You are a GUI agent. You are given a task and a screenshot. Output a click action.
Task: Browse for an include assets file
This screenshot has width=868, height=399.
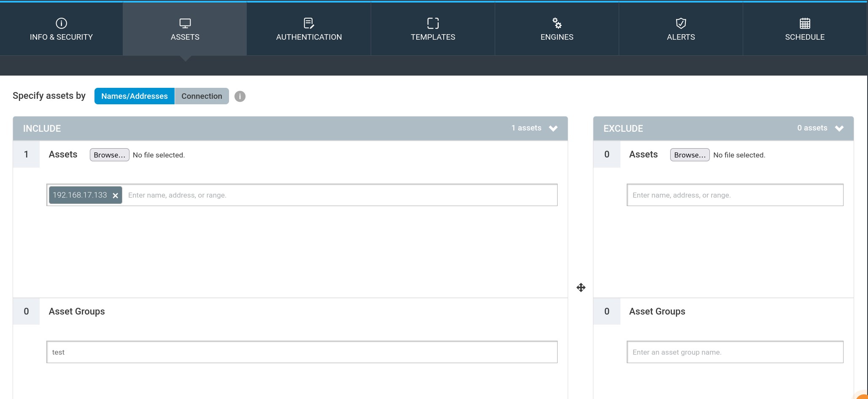pos(109,155)
